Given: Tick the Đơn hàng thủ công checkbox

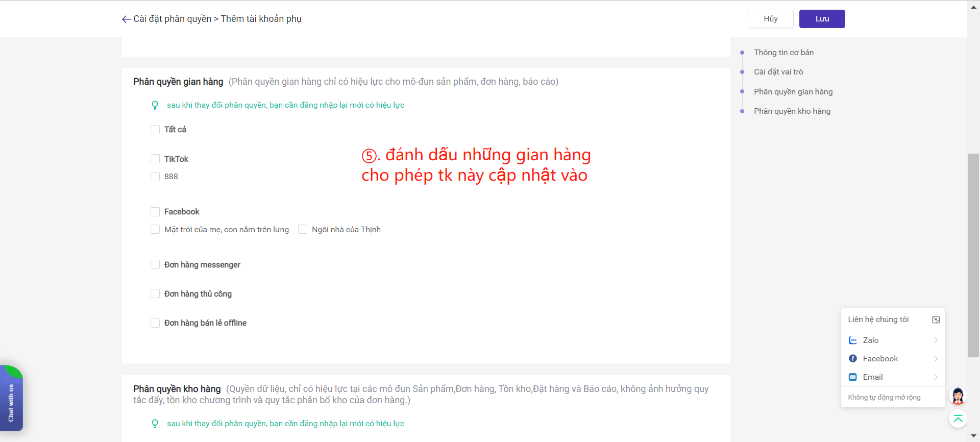Looking at the screenshot, I should click(x=155, y=294).
